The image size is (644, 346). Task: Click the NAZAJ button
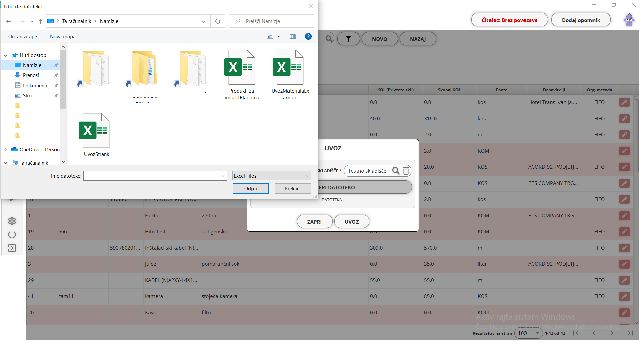(418, 39)
